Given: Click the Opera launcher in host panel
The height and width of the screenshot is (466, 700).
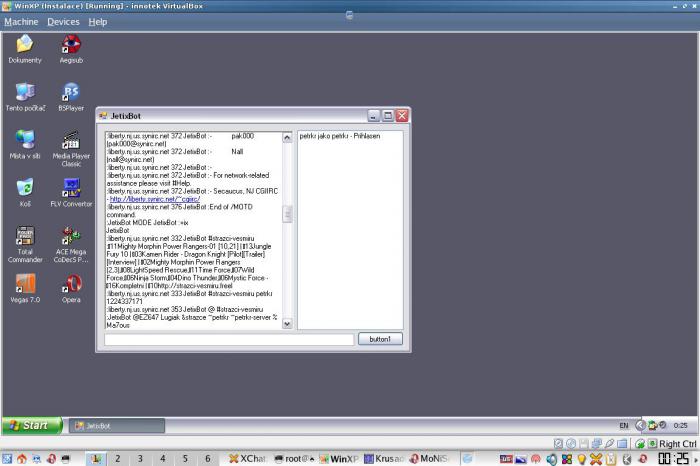Looking at the screenshot, I should [51, 459].
